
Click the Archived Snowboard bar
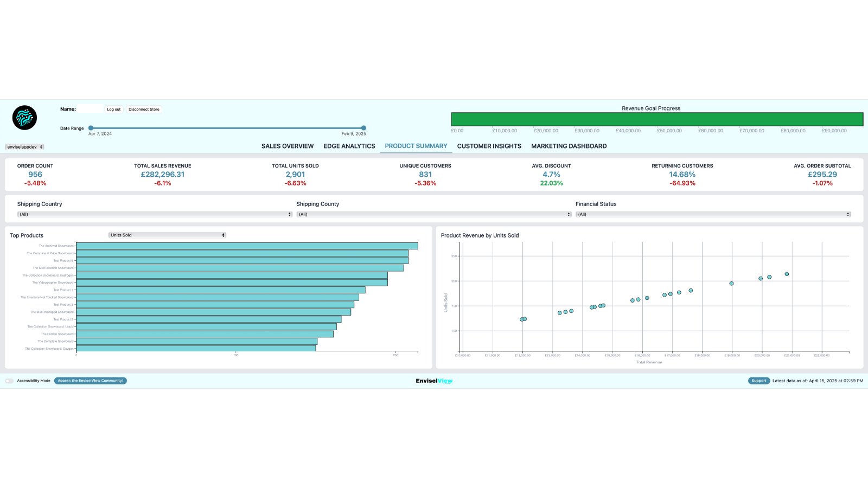click(x=247, y=246)
